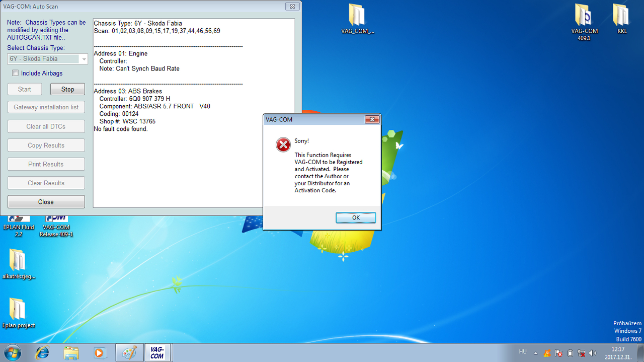Select the 'Address 03: ABS Brakes' line

128,91
